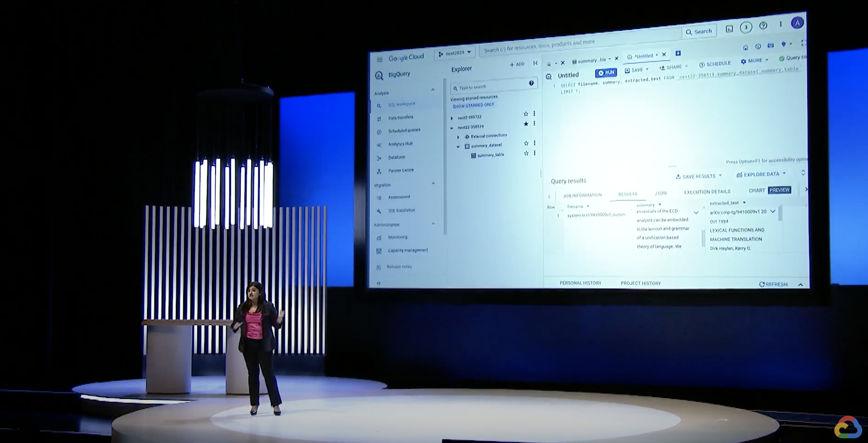Screen dimensions: 868x443
Task: Expand the next2-395722 project tree node
Action: (x=452, y=118)
